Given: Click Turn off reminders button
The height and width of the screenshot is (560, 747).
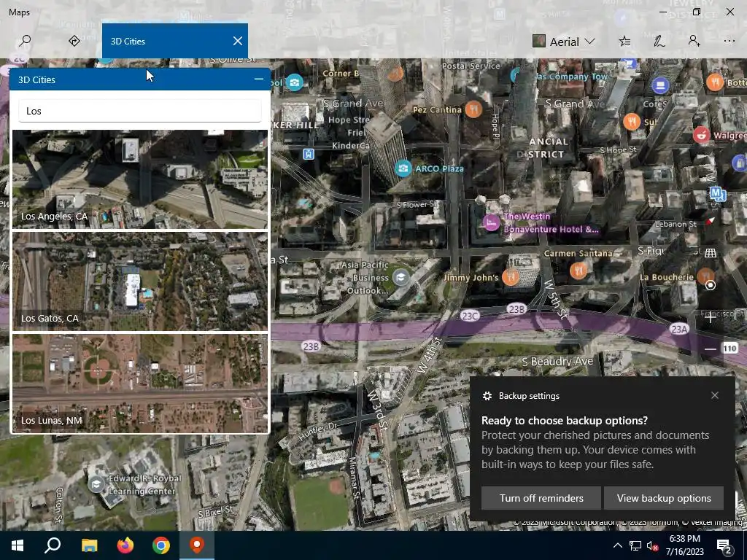Looking at the screenshot, I should 541,498.
